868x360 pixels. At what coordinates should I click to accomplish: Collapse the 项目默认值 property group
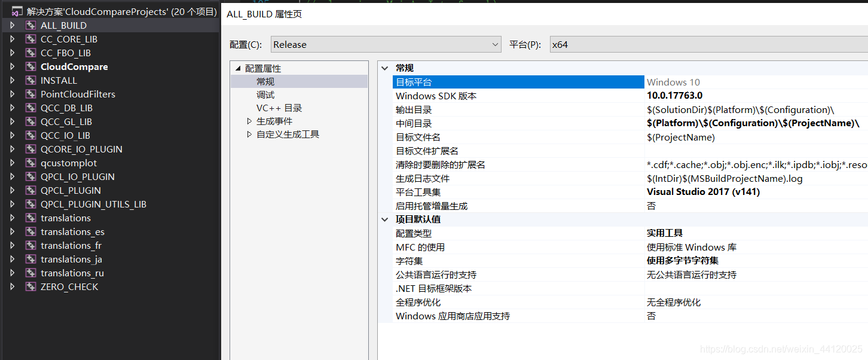pyautogui.click(x=385, y=219)
